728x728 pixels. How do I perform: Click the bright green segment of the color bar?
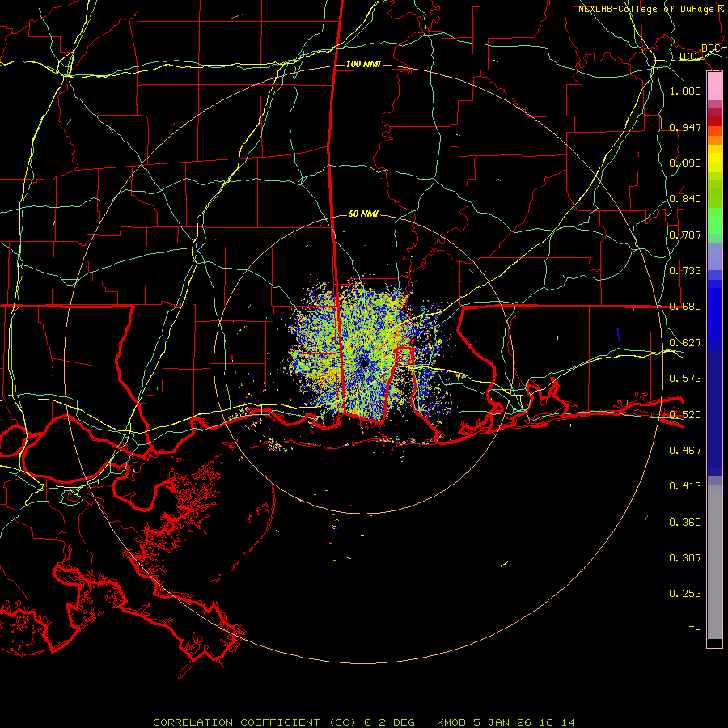click(x=714, y=221)
